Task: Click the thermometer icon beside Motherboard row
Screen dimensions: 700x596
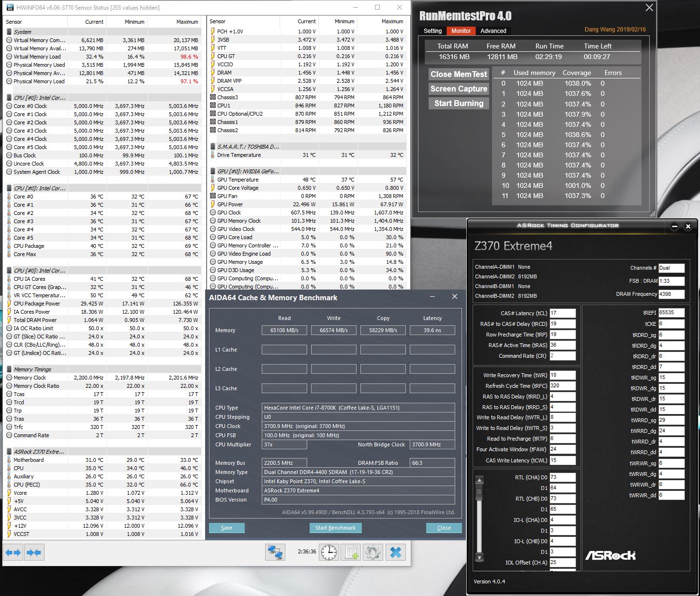Action: click(9, 460)
